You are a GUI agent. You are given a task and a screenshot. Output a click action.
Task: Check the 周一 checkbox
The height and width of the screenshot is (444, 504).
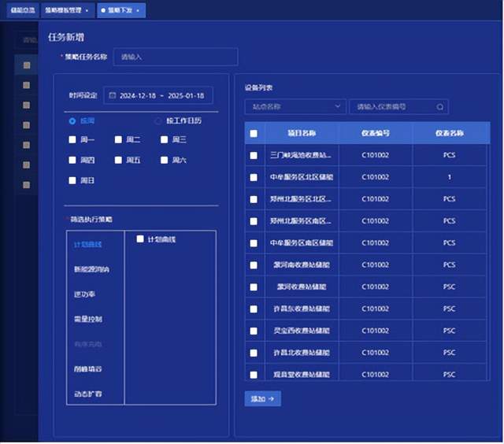pyautogui.click(x=72, y=139)
